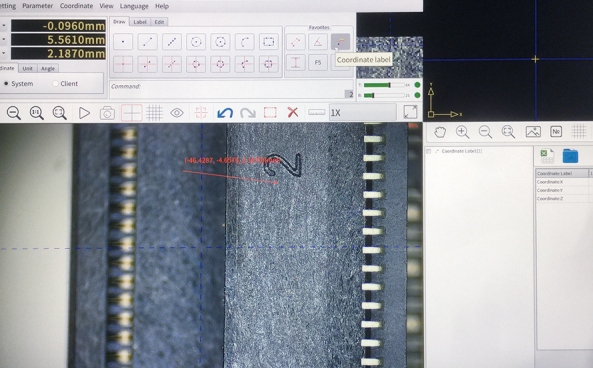The width and height of the screenshot is (593, 368).
Task: Switch to the Label tab
Action: pyautogui.click(x=140, y=22)
